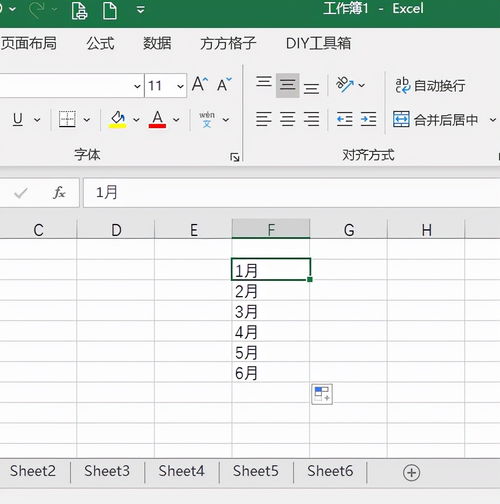This screenshot has height=504, width=500.
Task: Select column H header
Action: coord(426,230)
